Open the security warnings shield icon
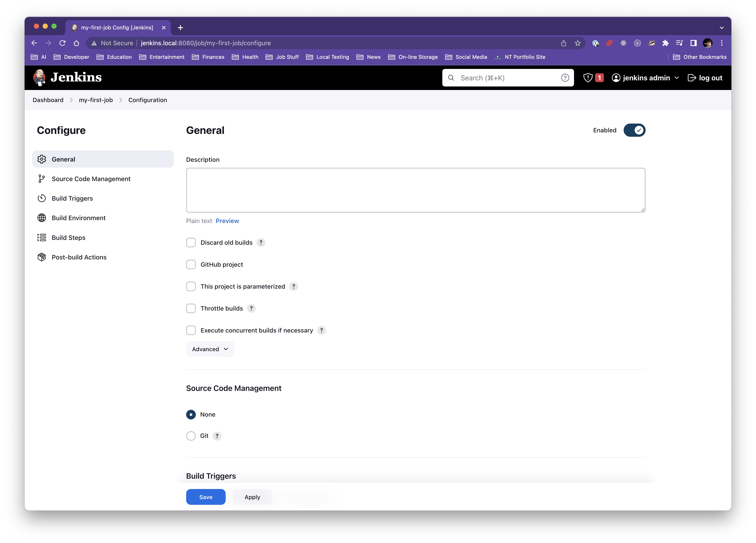The height and width of the screenshot is (543, 756). click(588, 78)
